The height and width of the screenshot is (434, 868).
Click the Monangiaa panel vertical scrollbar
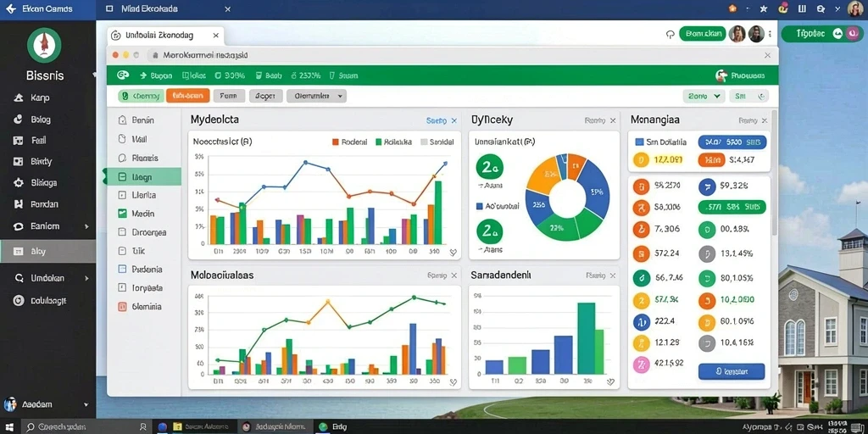[x=774, y=171]
